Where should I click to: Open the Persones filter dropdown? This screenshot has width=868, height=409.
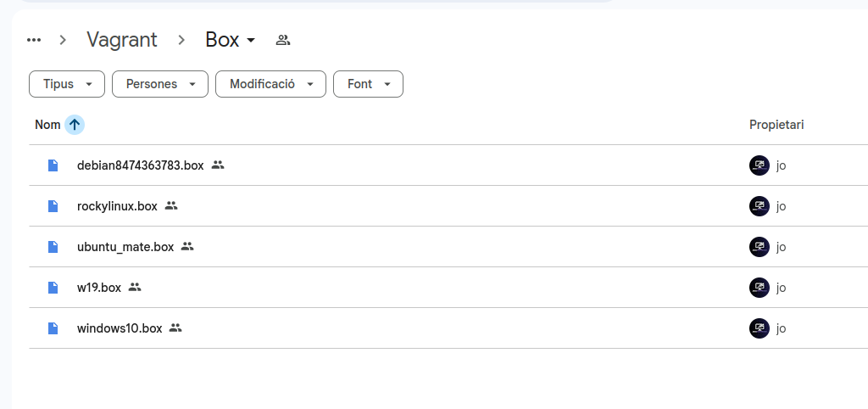pos(160,84)
